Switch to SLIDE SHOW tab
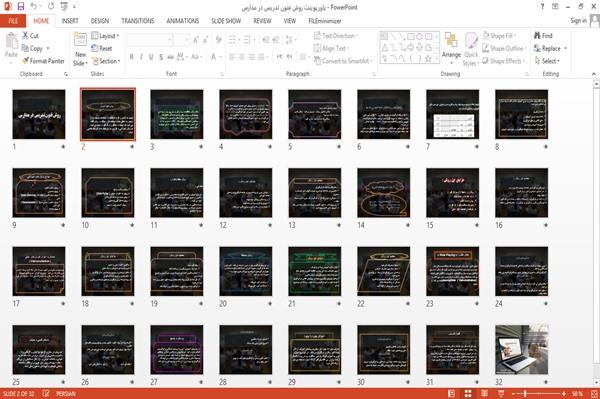This screenshot has height=399, width=600. pyautogui.click(x=226, y=21)
